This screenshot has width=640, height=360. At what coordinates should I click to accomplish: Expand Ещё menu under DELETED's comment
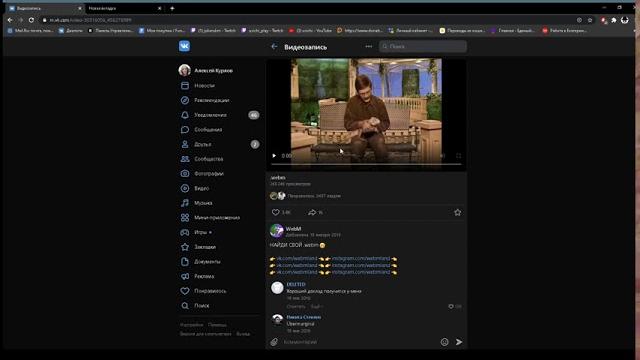(316, 306)
